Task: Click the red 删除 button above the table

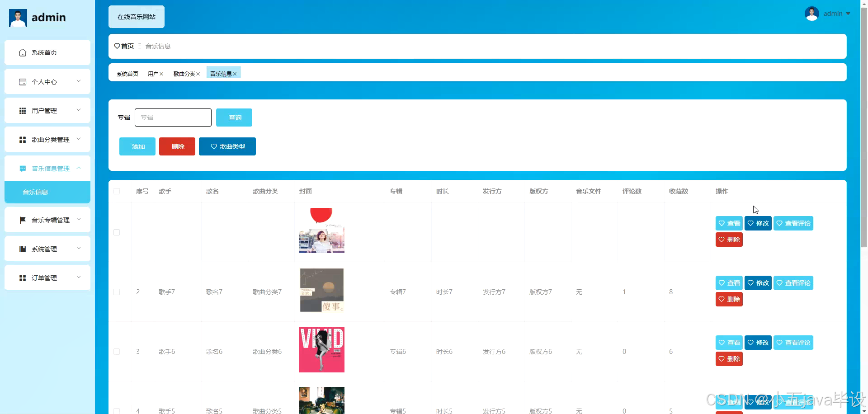Action: point(177,146)
